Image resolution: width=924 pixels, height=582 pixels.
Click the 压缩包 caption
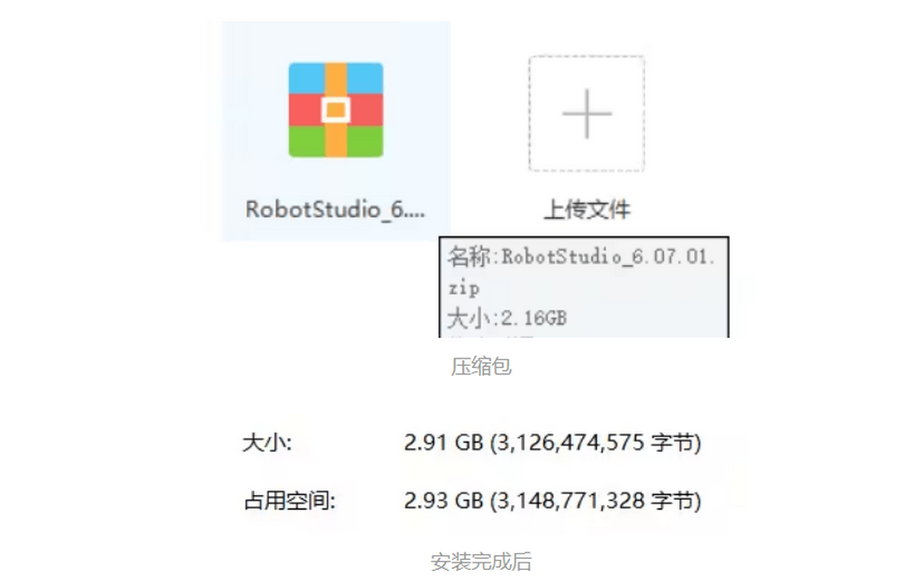480,367
